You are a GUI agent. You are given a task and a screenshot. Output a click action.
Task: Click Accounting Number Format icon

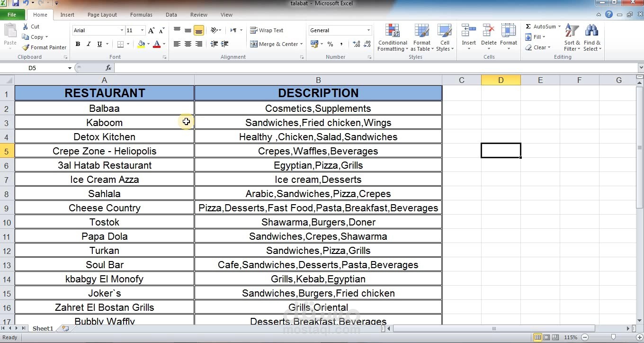[314, 44]
